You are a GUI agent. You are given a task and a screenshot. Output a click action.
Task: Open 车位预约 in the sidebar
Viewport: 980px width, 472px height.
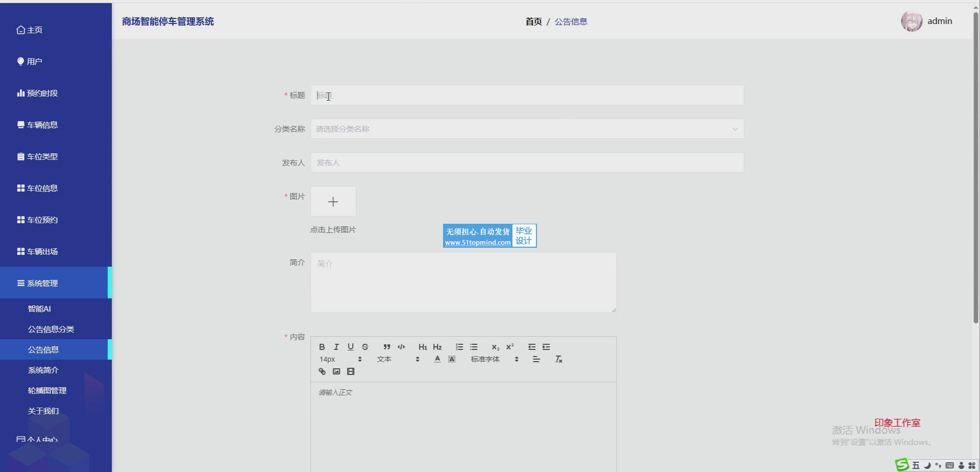point(42,220)
